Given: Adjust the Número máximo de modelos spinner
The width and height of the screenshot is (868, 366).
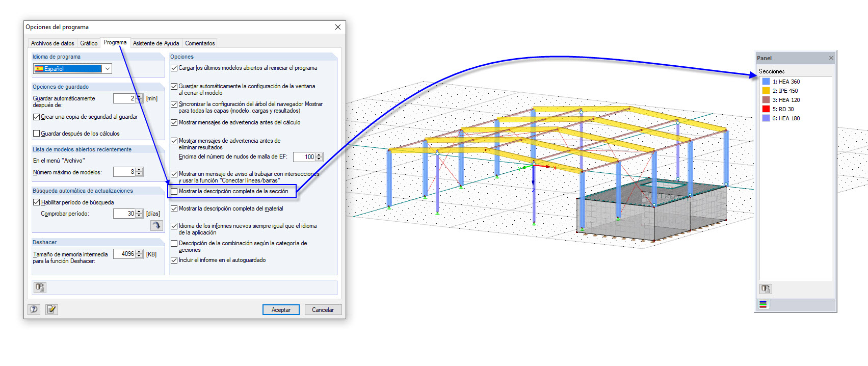Looking at the screenshot, I should (139, 172).
